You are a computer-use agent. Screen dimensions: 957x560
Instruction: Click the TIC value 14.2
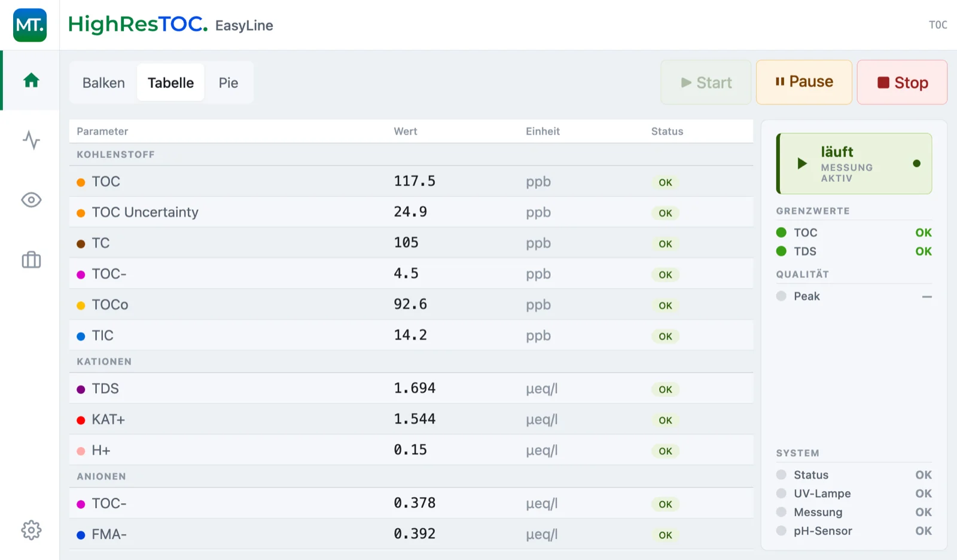tap(410, 335)
